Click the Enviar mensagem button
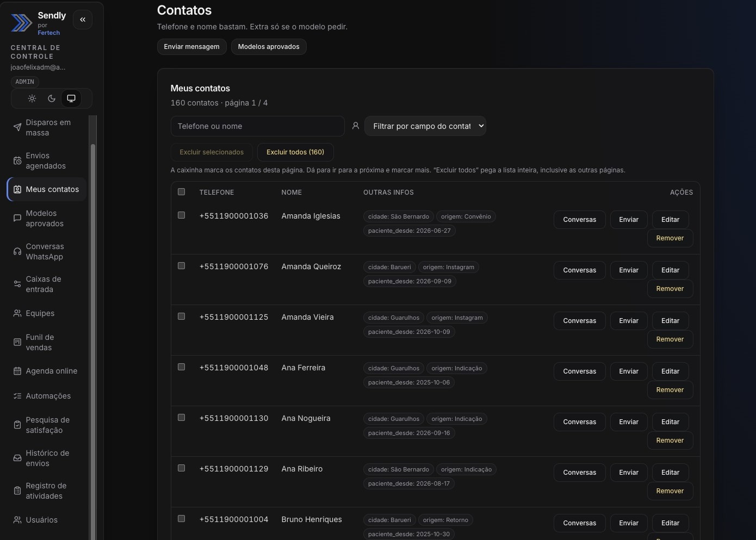This screenshot has height=540, width=756. (x=192, y=47)
